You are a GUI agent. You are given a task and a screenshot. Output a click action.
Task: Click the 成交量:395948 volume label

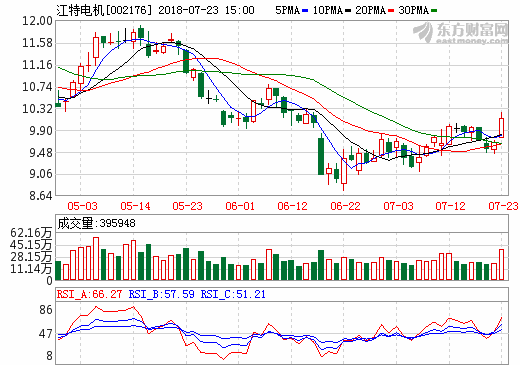[96, 223]
